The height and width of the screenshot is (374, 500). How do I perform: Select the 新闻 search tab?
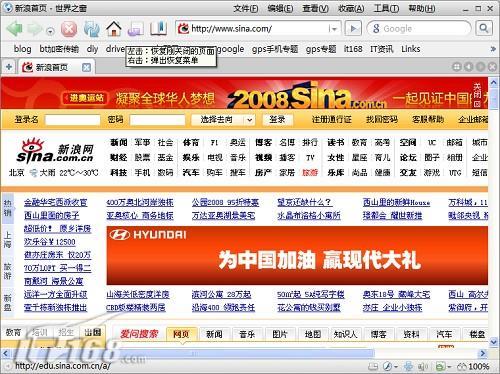(214, 334)
